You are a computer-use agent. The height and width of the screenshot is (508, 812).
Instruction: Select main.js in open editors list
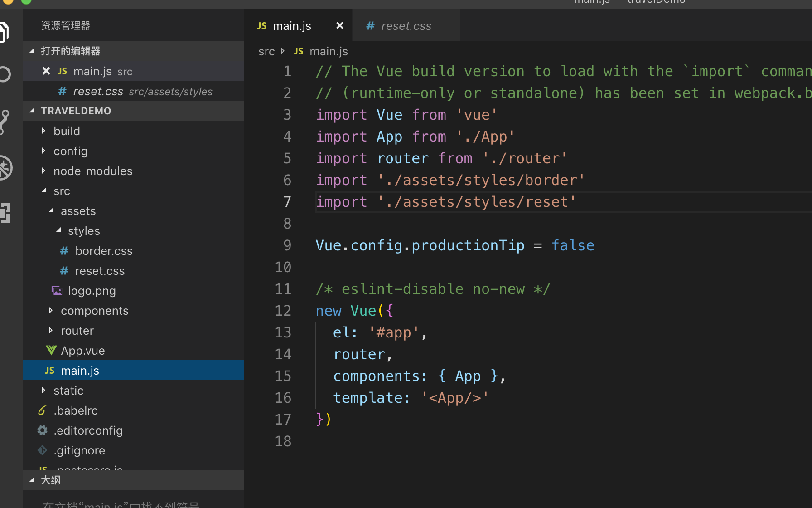tap(133, 71)
